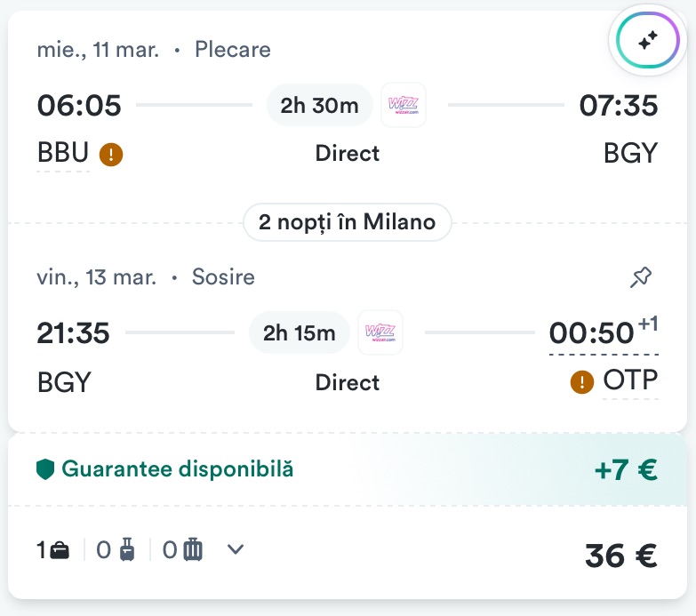Click the Wizz Air logo on return flight
The width and height of the screenshot is (696, 616).
(x=380, y=333)
